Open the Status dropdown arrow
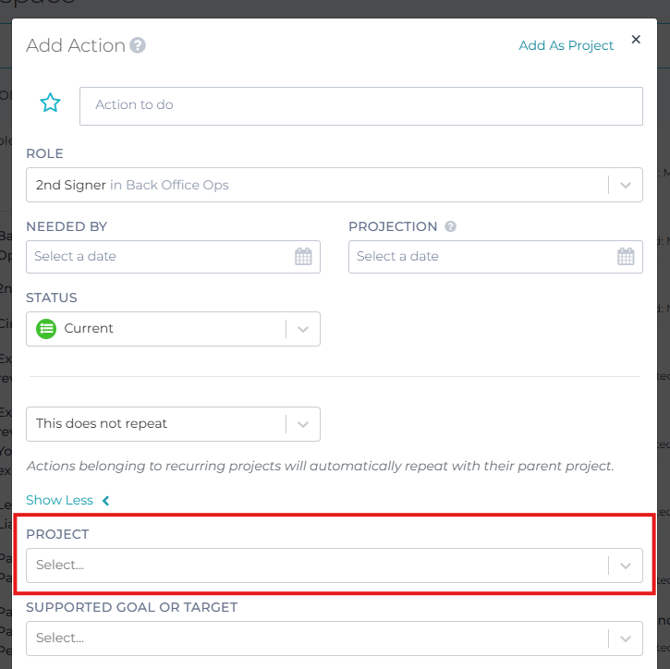This screenshot has height=669, width=670. click(x=303, y=329)
